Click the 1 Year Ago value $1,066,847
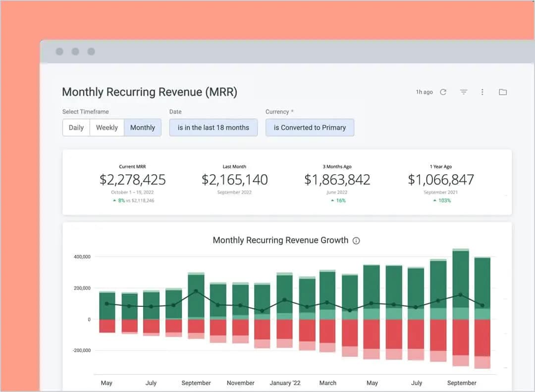This screenshot has width=535, height=392. click(x=441, y=180)
